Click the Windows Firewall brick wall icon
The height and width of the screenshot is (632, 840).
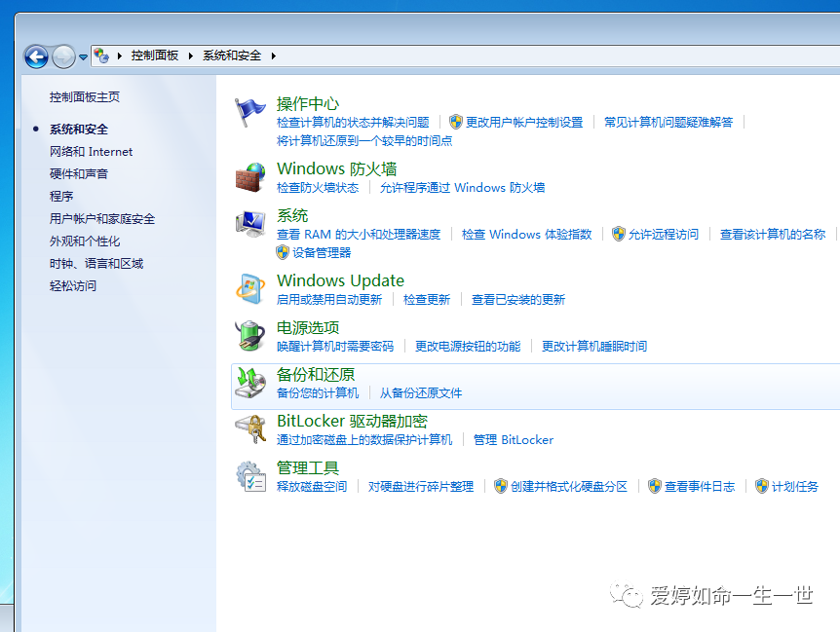point(250,177)
